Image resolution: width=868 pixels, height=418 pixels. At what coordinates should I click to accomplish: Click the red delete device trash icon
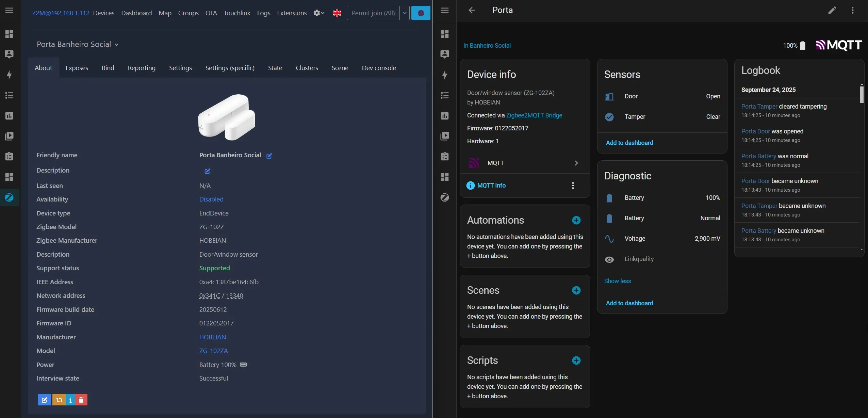[x=81, y=400]
